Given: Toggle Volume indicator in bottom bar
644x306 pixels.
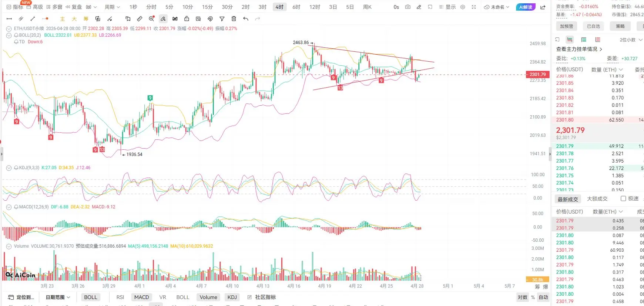Looking at the screenshot, I should click(x=208, y=297).
